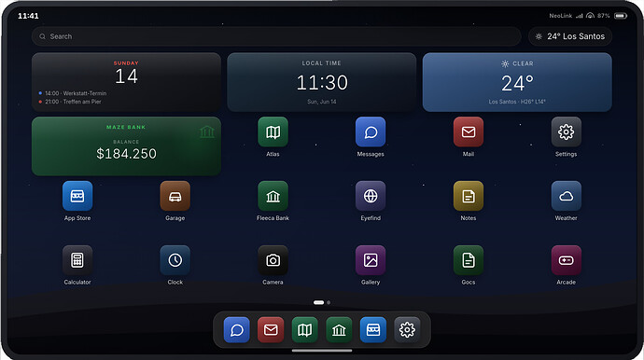
Task: Open the Maze Bank balance widget
Action: click(126, 146)
